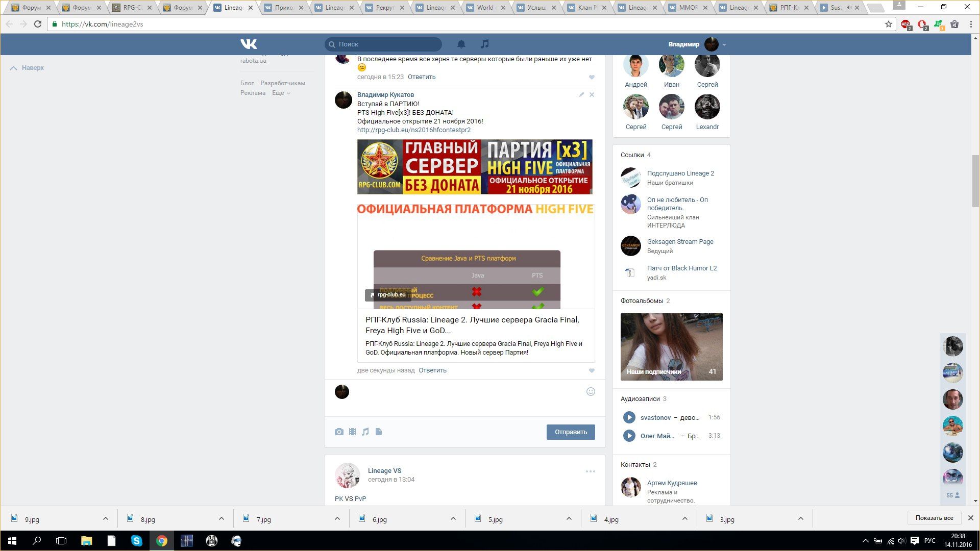Screen dimensions: 980x551
Task: Open Lexandr follower avatar
Action: 707,107
